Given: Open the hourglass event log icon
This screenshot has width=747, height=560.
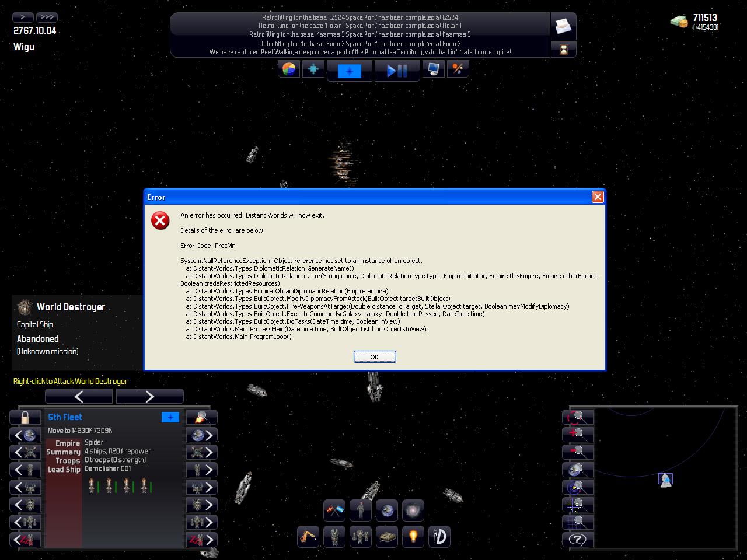Looking at the screenshot, I should point(563,50).
